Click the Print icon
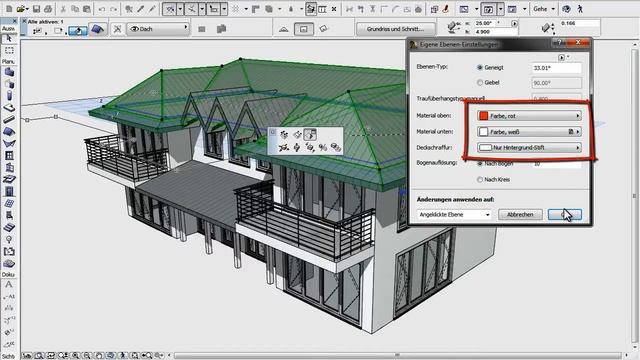Viewport: 640px width, 360px height. (48, 9)
